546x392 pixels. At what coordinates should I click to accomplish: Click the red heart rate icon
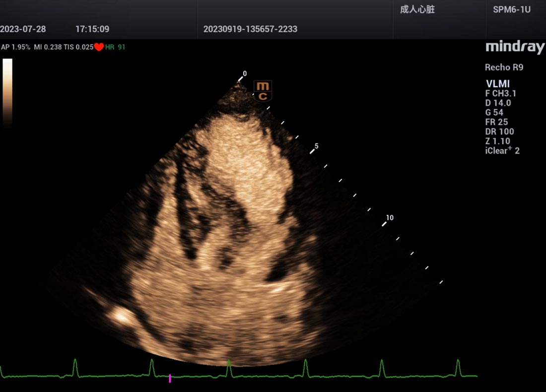point(99,47)
